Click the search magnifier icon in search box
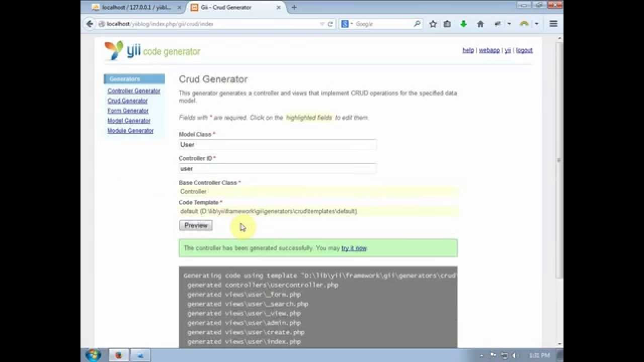Screen dimensions: 644x362 tap(417, 24)
